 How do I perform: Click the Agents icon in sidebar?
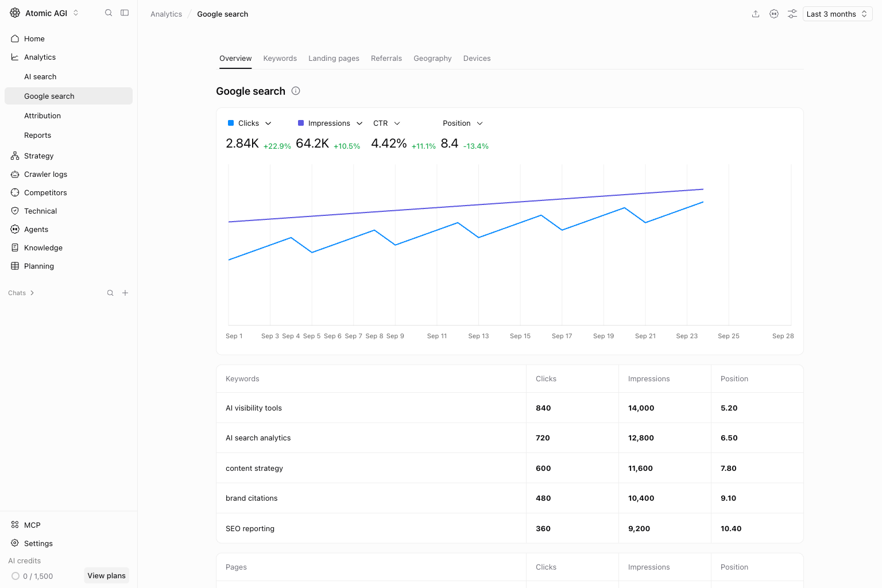pos(15,229)
